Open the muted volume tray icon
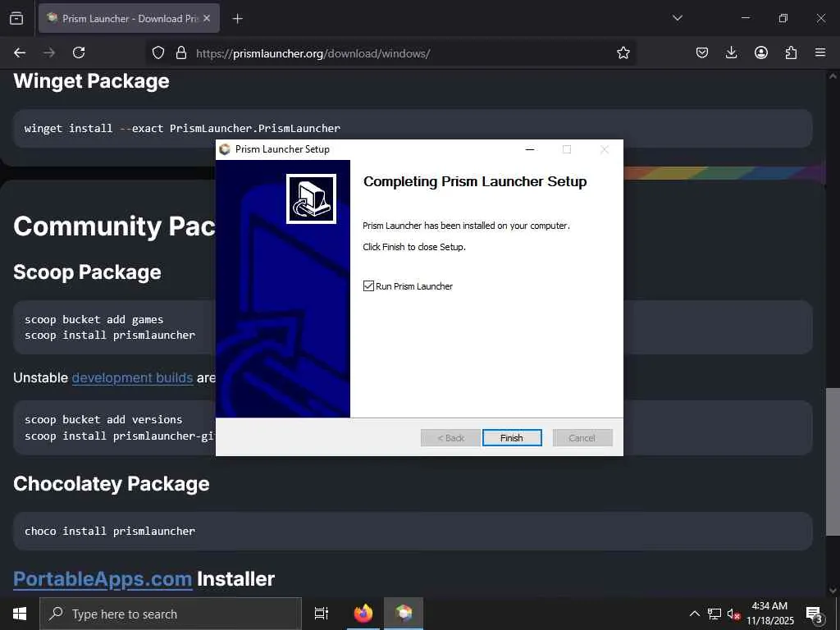The height and width of the screenshot is (630, 840). click(733, 614)
